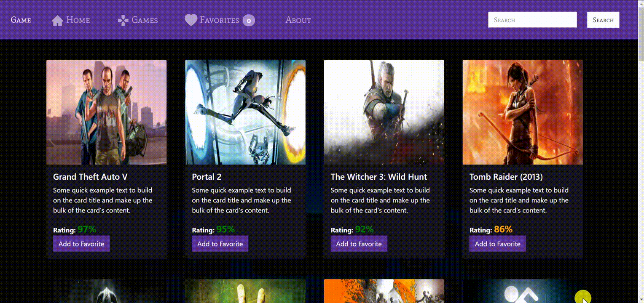Click the Tomb Raider (2013) title
Screen dimensions: 644x303
pos(506,177)
